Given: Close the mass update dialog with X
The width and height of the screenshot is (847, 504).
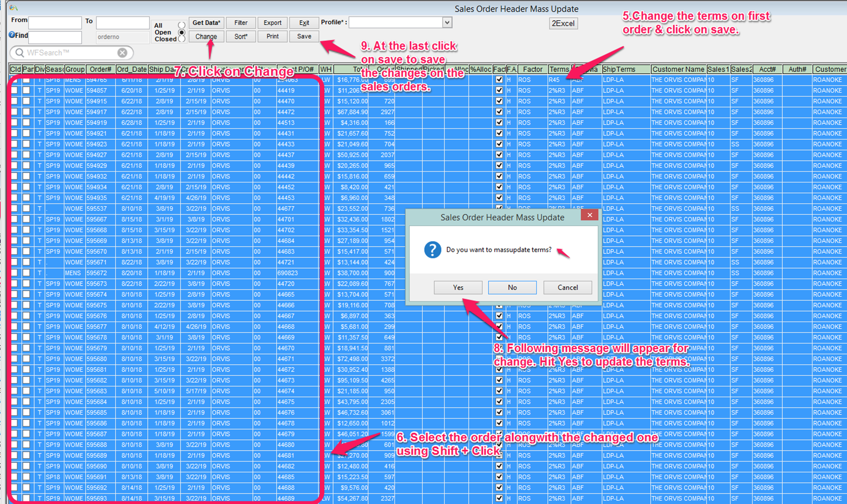Looking at the screenshot, I should pyautogui.click(x=590, y=215).
